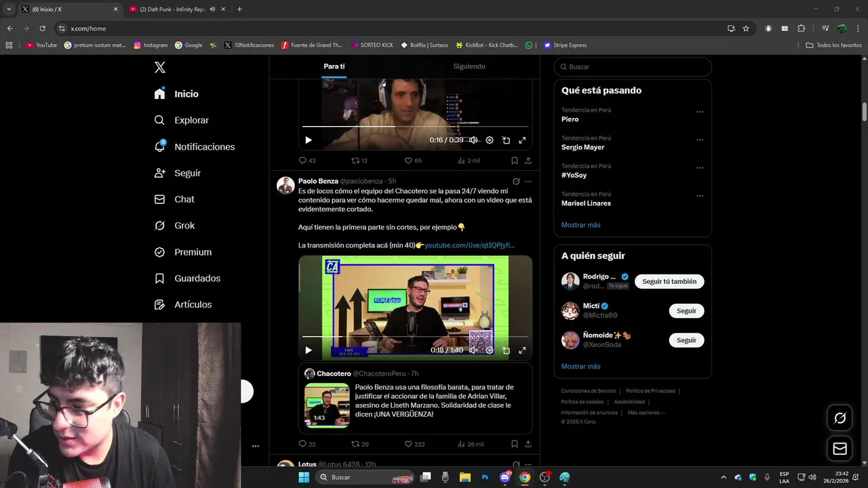Open a new browser tab

pos(239,9)
